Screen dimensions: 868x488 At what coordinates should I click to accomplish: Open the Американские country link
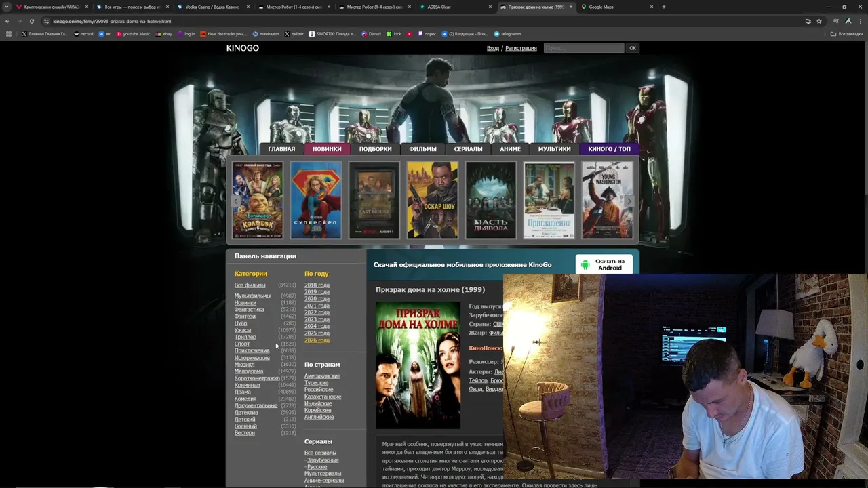[322, 376]
